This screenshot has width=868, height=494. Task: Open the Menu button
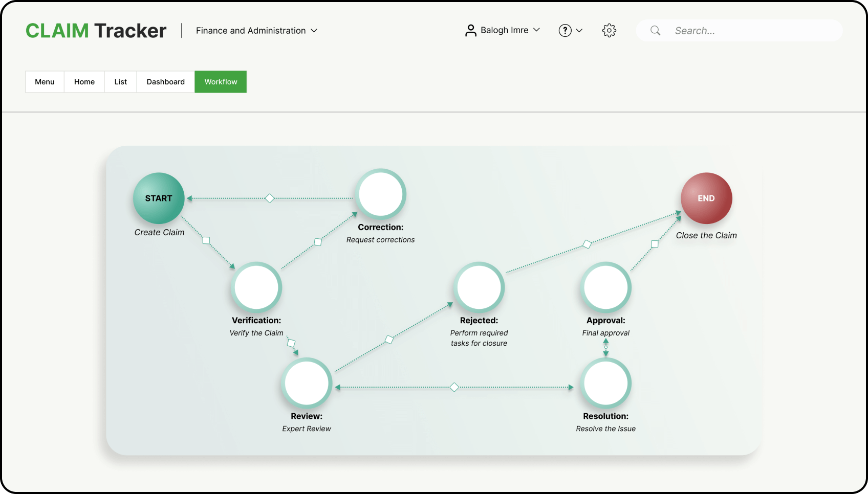click(45, 82)
